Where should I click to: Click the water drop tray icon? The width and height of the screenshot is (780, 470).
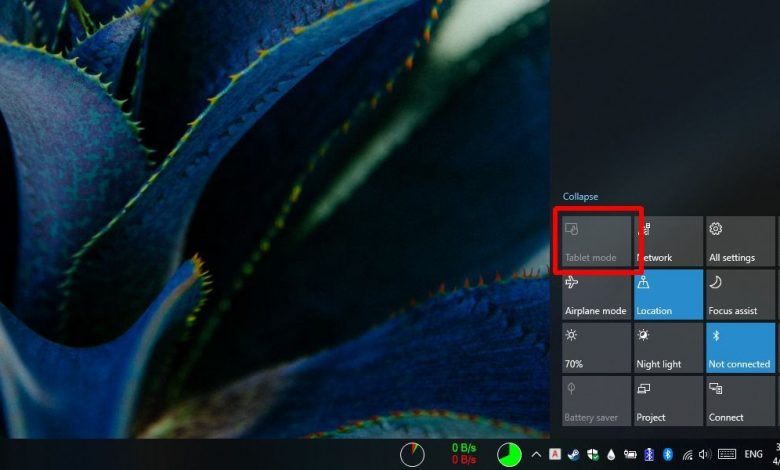click(611, 455)
